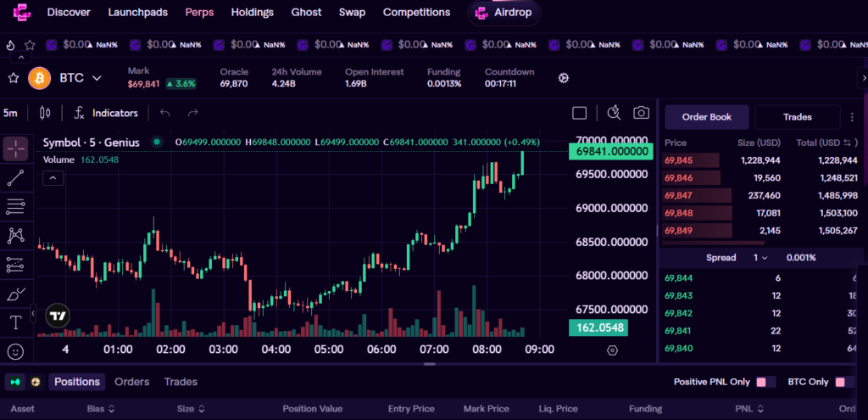Select the trend line drawing tool

pos(15,177)
